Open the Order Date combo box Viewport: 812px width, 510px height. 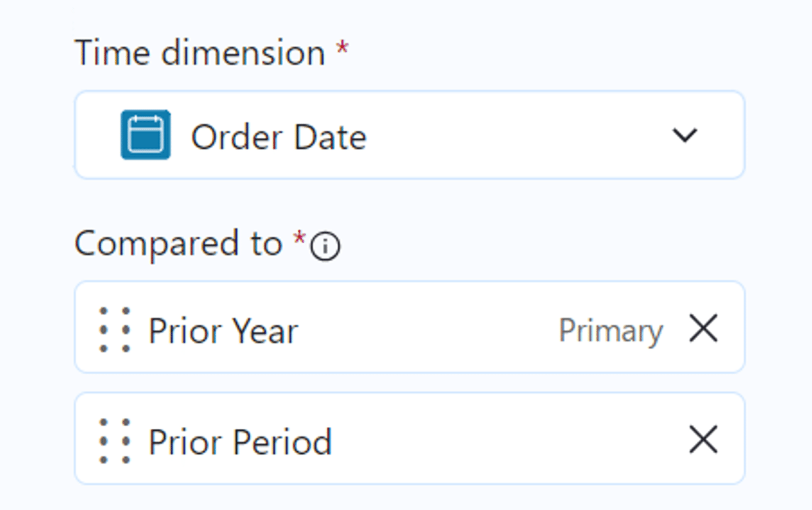[x=409, y=135]
